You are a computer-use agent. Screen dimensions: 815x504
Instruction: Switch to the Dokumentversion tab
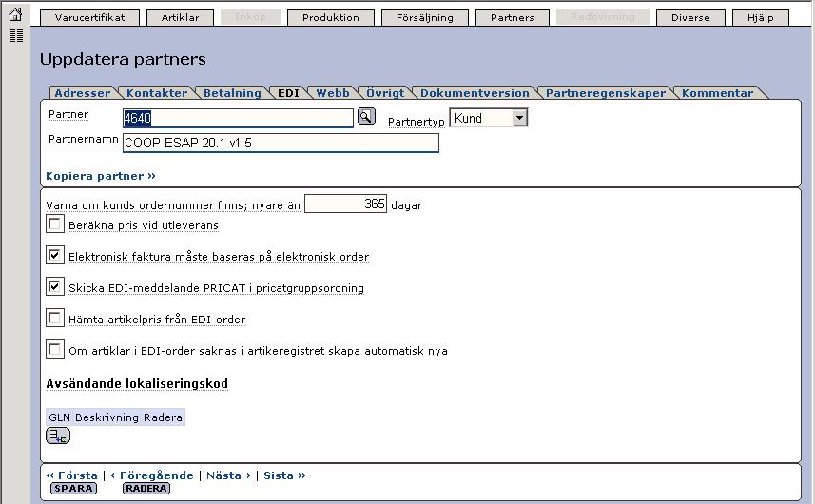coord(475,93)
